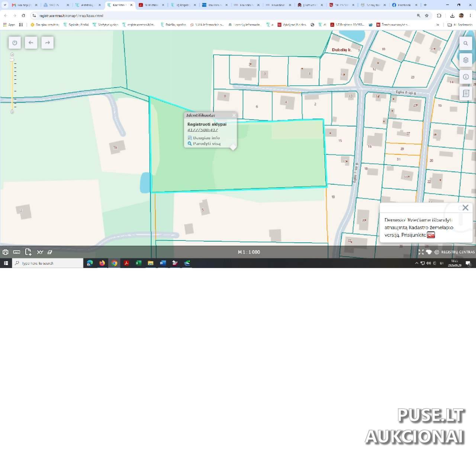Screen dimensions: 476x453
Task: Click the zoom slider handle
Action: (x=12, y=60)
